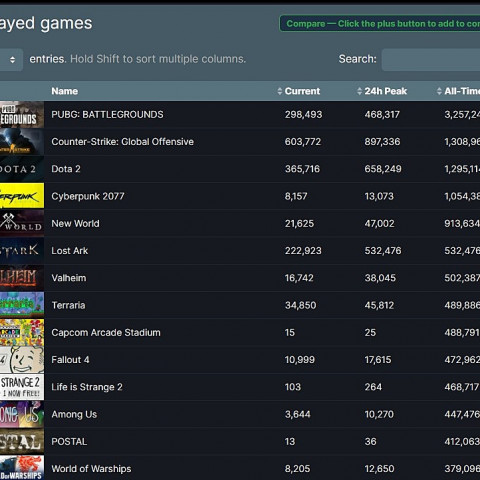Image resolution: width=480 pixels, height=480 pixels.
Task: Click current players value 8,205
Action: click(297, 469)
